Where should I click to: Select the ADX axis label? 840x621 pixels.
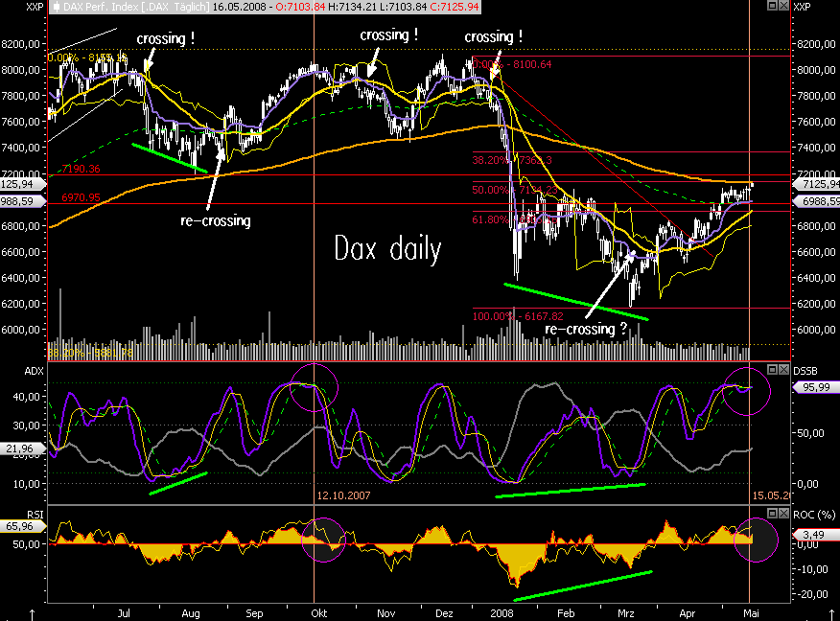coord(34,371)
